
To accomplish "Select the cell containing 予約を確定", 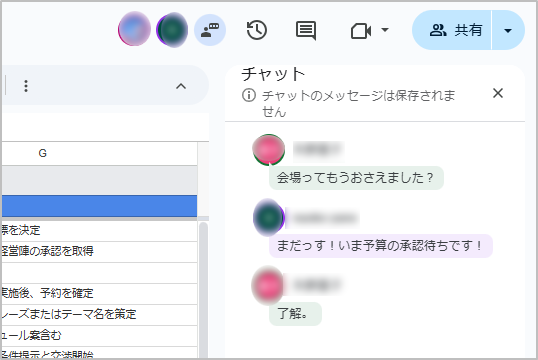I will [x=100, y=294].
